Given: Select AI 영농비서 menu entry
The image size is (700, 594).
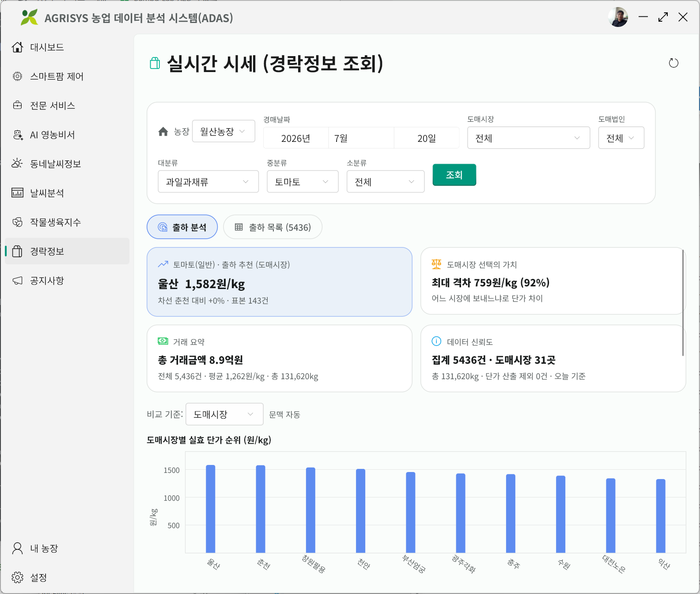Looking at the screenshot, I should [x=67, y=135].
